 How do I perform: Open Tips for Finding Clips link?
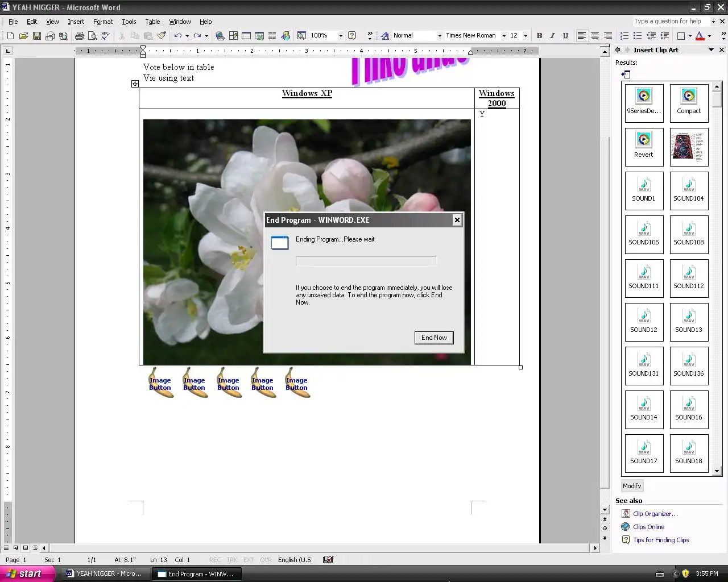[661, 540]
